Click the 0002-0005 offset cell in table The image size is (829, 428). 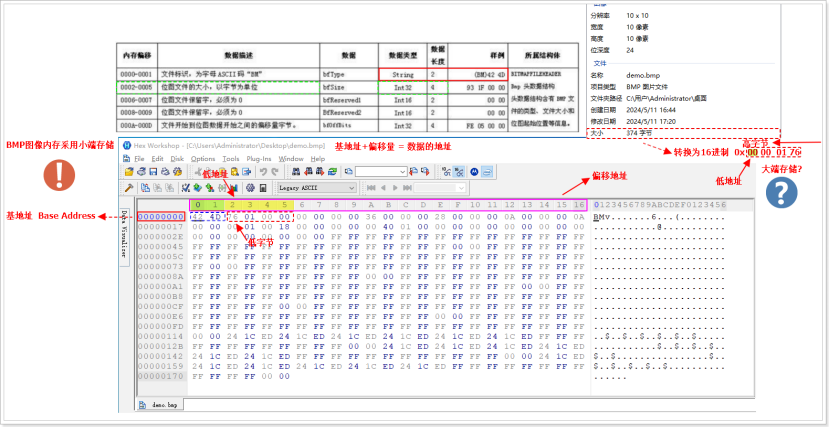point(137,87)
